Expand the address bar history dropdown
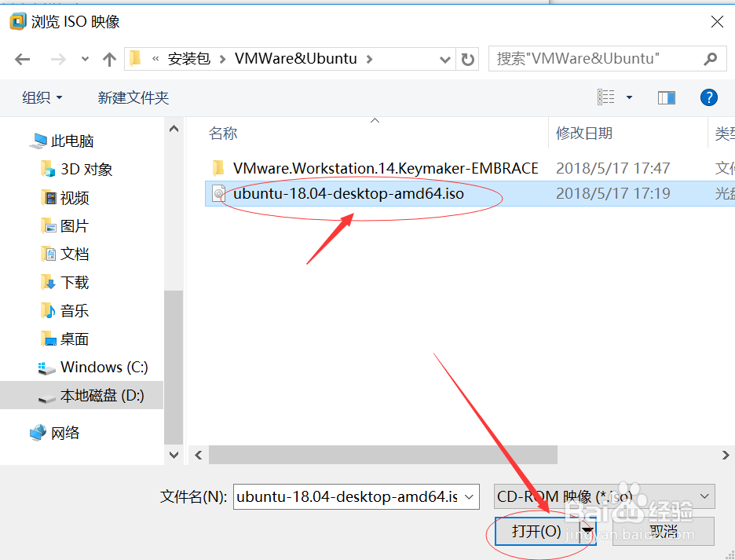Image resolution: width=735 pixels, height=560 pixels. [444, 60]
